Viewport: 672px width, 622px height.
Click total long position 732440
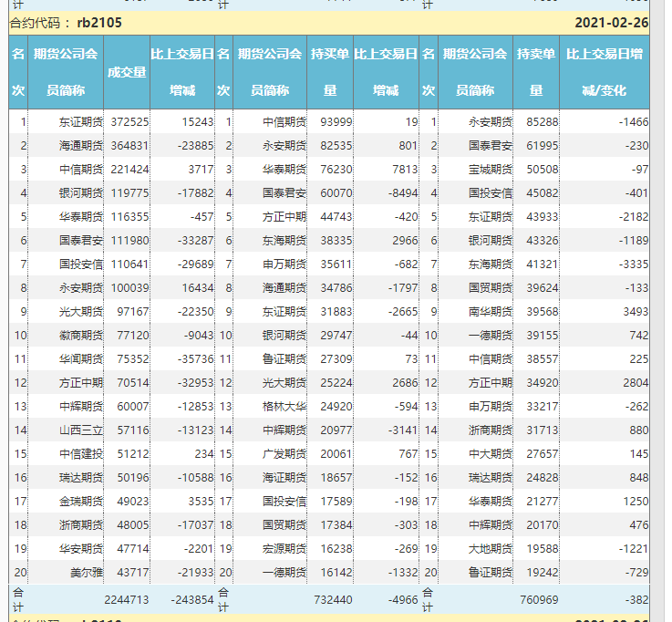[x=333, y=600]
